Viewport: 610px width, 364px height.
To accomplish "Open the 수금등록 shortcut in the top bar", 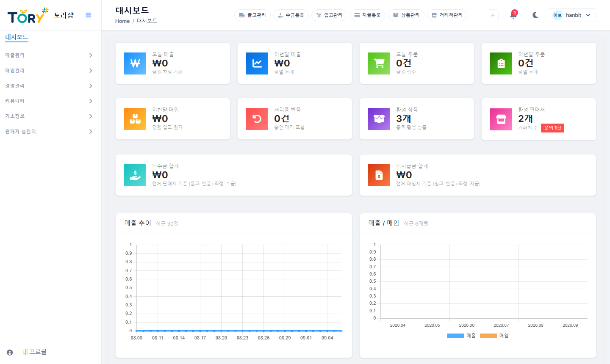I will 291,15.
